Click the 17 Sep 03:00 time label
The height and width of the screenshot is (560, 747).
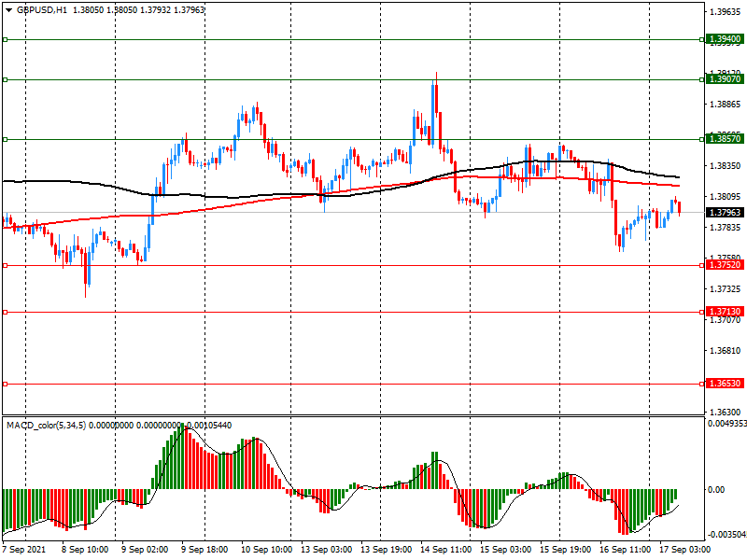coord(684,550)
